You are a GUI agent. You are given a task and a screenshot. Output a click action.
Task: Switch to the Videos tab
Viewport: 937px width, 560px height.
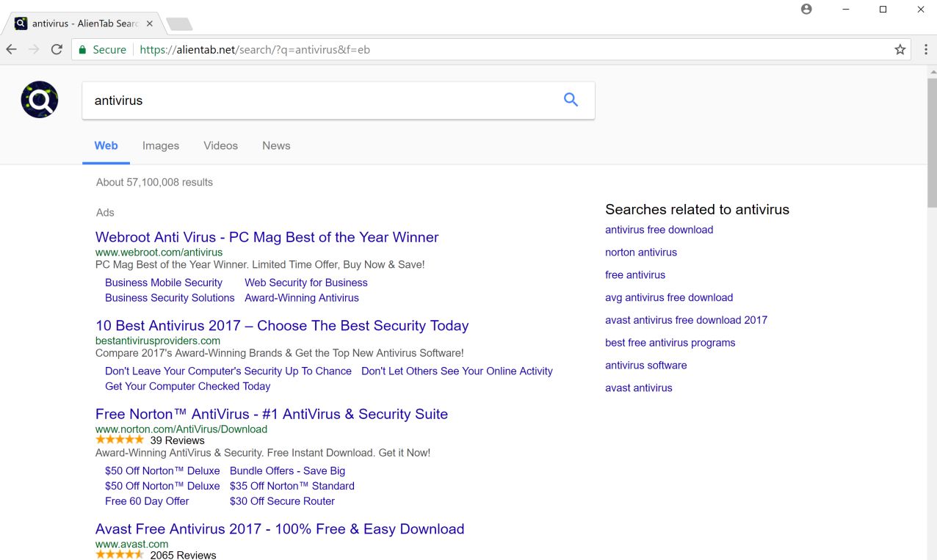point(220,145)
